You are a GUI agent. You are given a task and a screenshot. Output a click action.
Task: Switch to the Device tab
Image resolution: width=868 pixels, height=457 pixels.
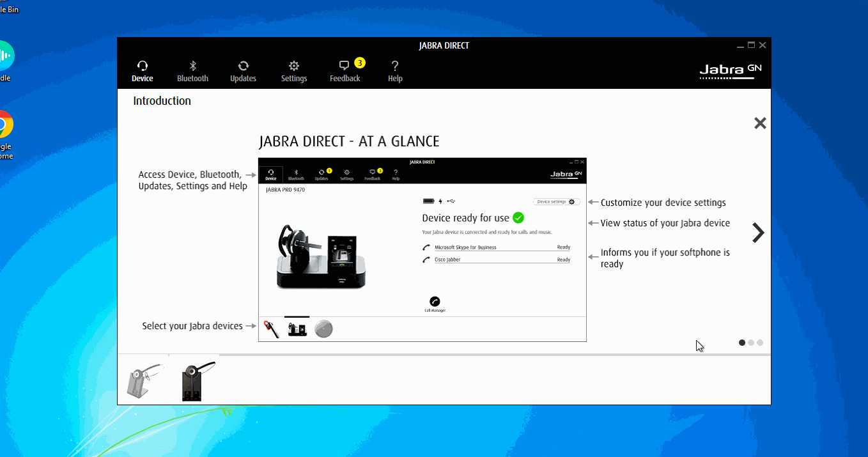(x=143, y=70)
